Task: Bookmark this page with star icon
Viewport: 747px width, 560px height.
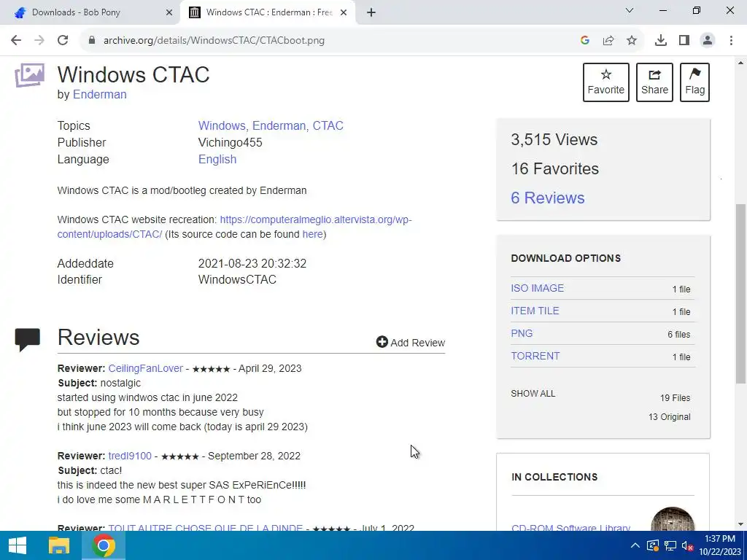Action: click(x=632, y=40)
